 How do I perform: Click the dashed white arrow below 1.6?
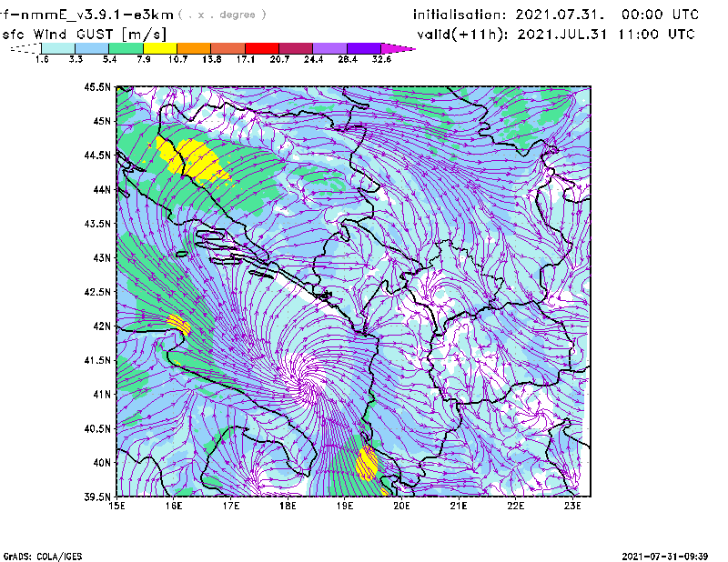25,48
